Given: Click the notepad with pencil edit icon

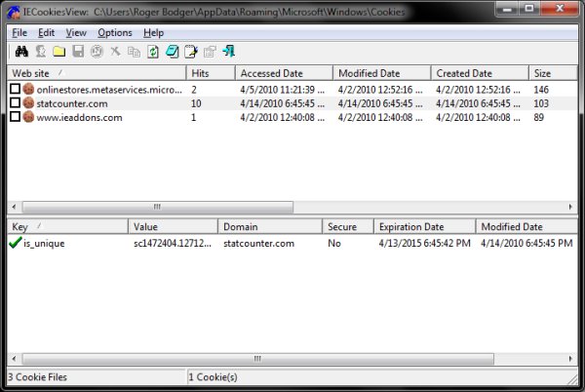Looking at the screenshot, I should 191,52.
